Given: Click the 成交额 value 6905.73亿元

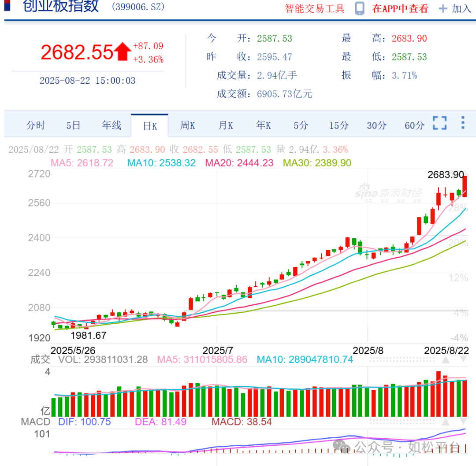Looking at the screenshot, I should pyautogui.click(x=284, y=94).
